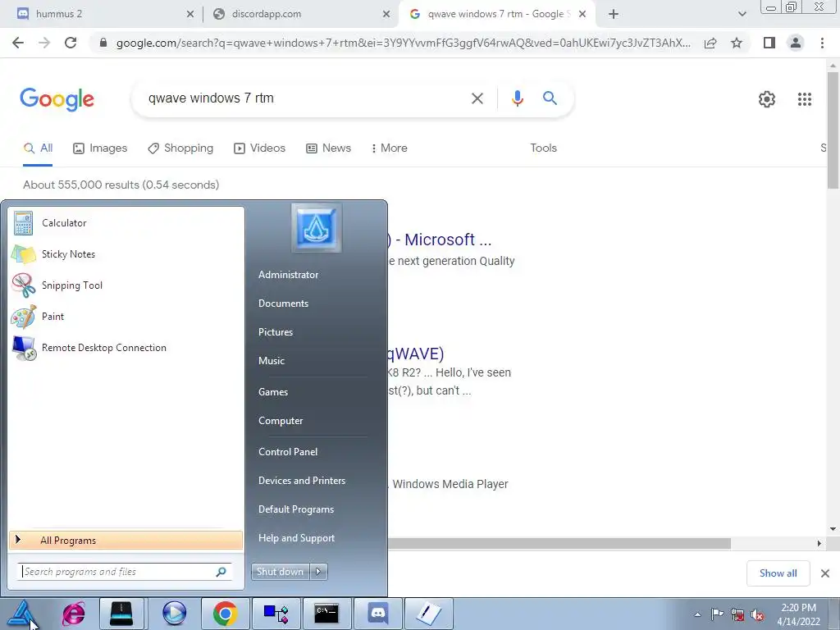Click the Start button on the taskbar

tap(22, 614)
